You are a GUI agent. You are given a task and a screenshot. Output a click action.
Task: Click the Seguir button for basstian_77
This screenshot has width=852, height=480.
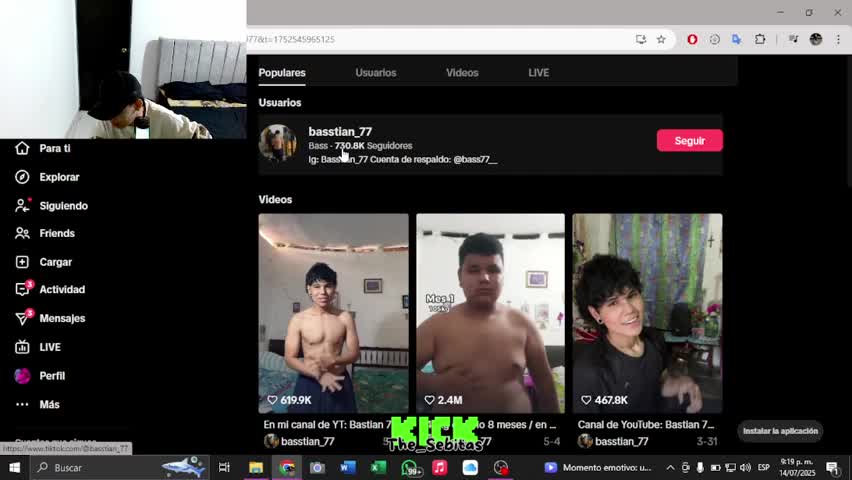pos(690,140)
